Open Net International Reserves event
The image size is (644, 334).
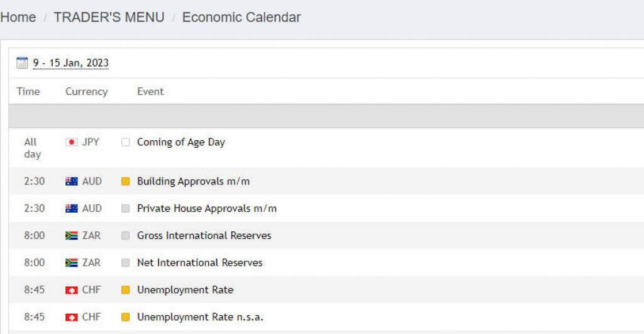[199, 262]
